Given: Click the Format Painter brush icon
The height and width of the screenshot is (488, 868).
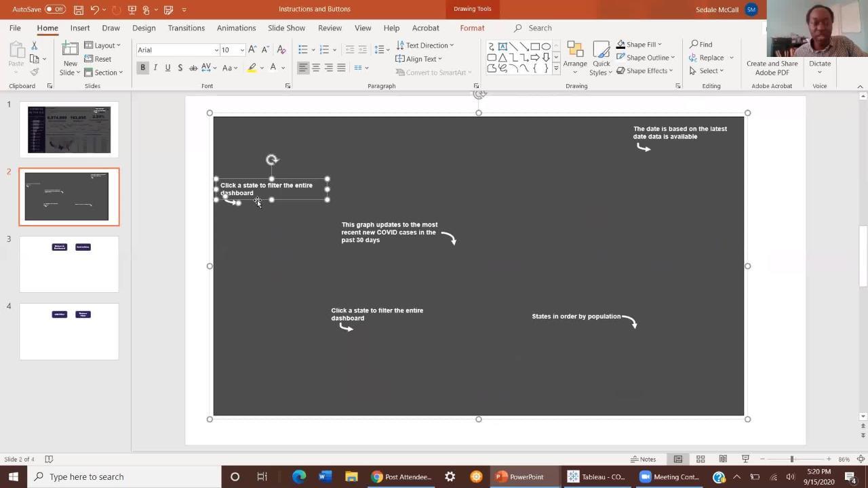Looking at the screenshot, I should [x=34, y=72].
